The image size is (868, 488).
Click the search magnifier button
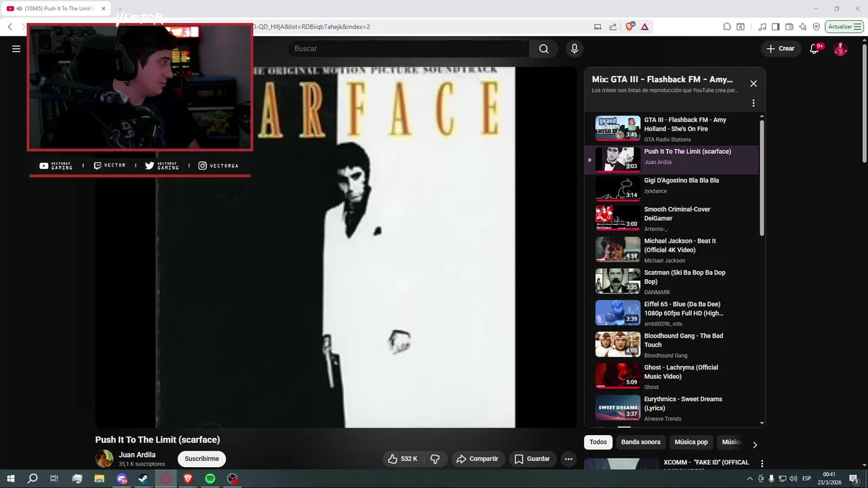click(x=544, y=49)
